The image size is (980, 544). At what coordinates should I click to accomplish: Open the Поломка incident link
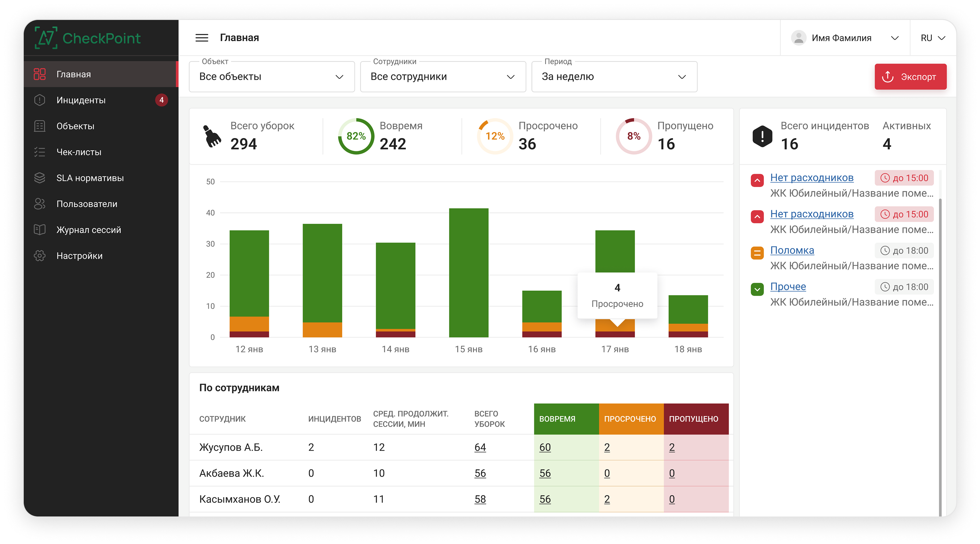(792, 250)
